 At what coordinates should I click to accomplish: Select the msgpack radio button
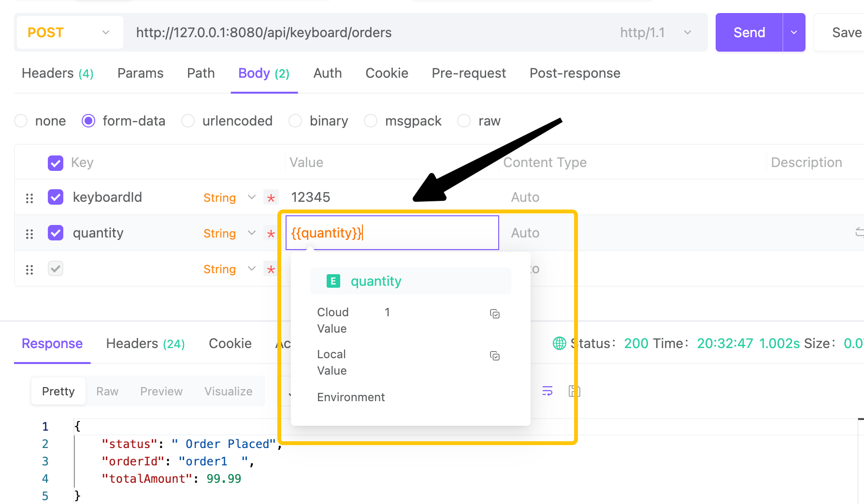(371, 121)
